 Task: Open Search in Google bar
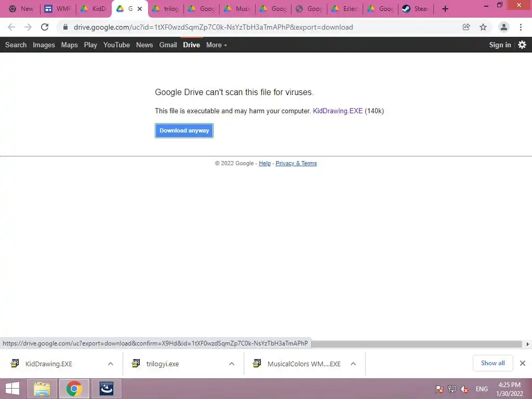click(16, 45)
